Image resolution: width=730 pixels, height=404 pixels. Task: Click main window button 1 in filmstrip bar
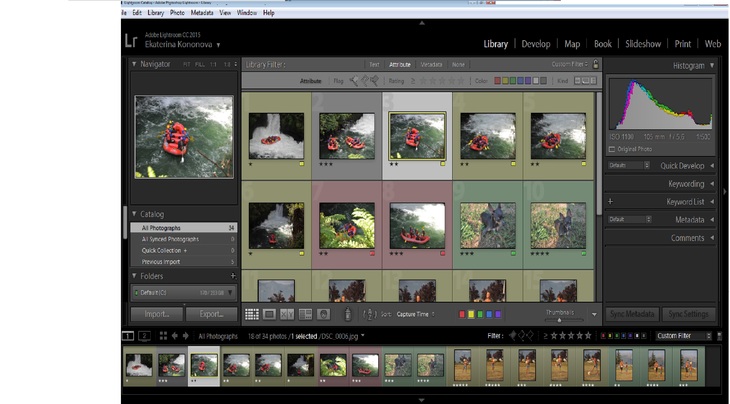tap(128, 336)
